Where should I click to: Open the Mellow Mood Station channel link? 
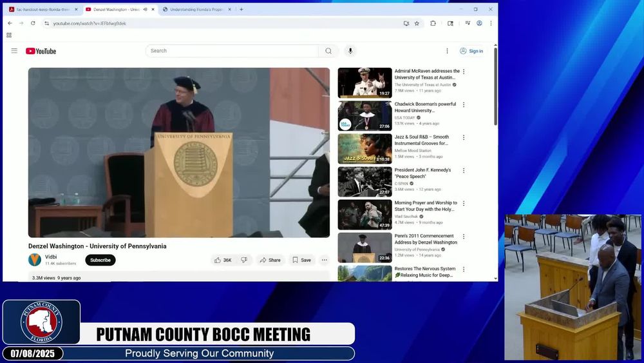413,150
